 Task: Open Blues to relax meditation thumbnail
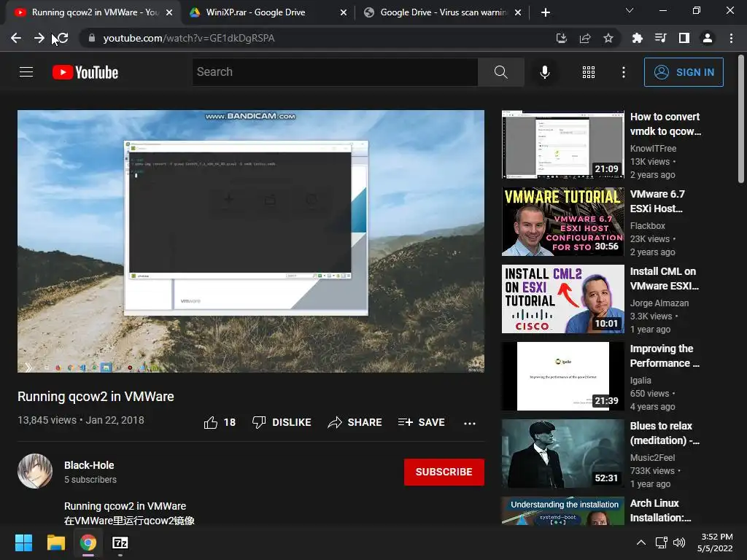[x=562, y=454]
